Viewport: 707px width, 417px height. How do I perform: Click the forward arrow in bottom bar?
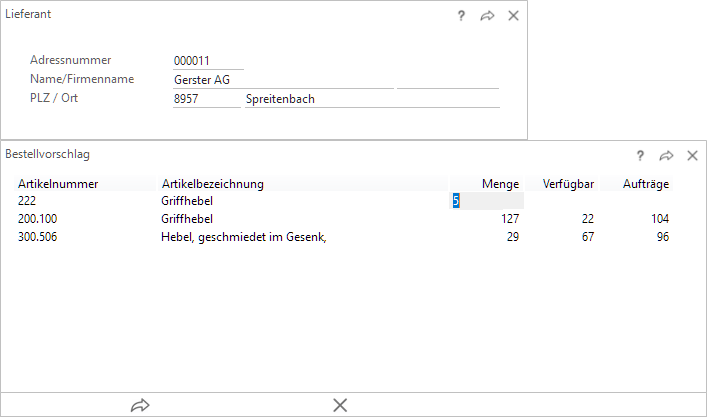tap(140, 405)
